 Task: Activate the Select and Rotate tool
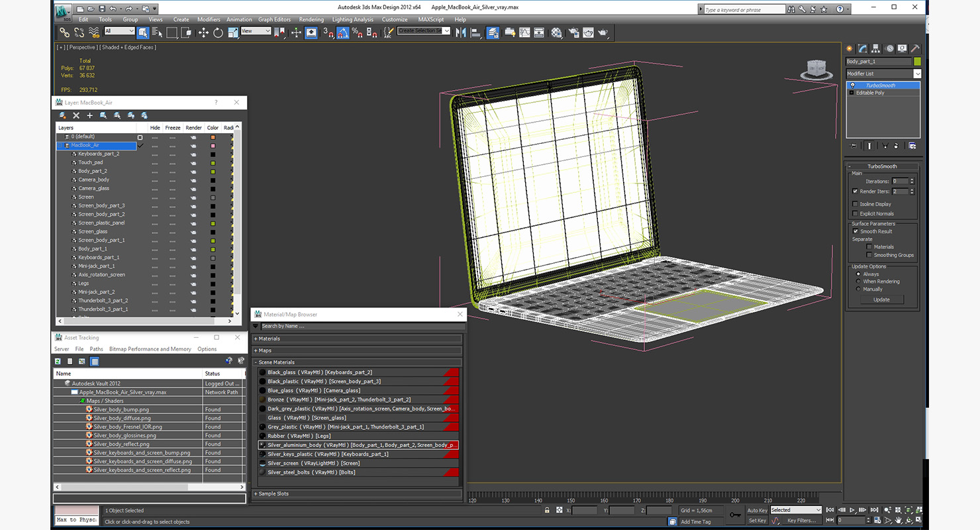pyautogui.click(x=218, y=32)
